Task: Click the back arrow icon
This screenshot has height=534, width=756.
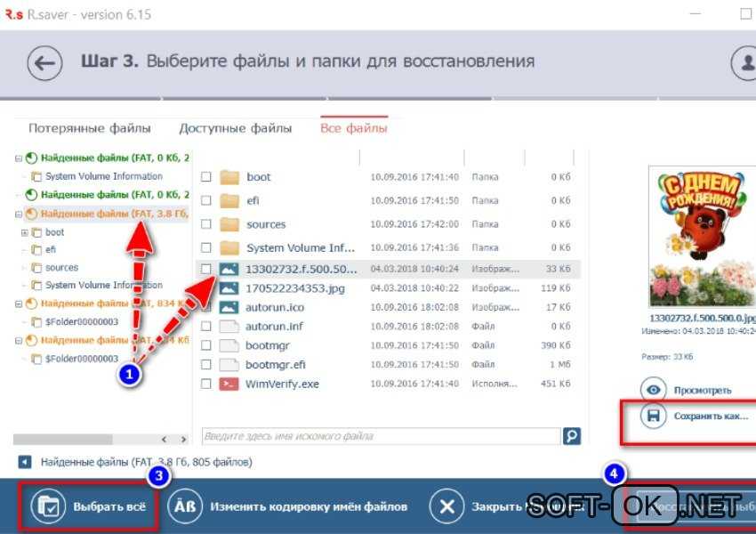Action: pyautogui.click(x=44, y=62)
